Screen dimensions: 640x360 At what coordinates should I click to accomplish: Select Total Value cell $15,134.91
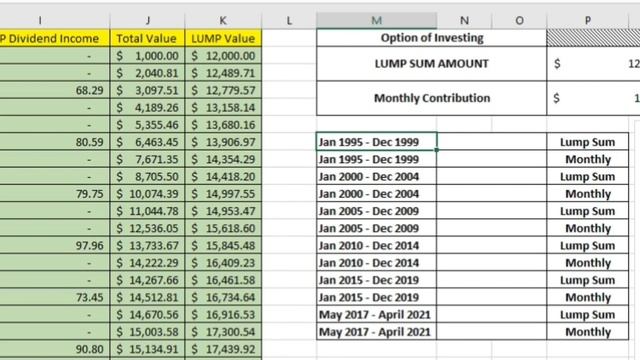147,349
